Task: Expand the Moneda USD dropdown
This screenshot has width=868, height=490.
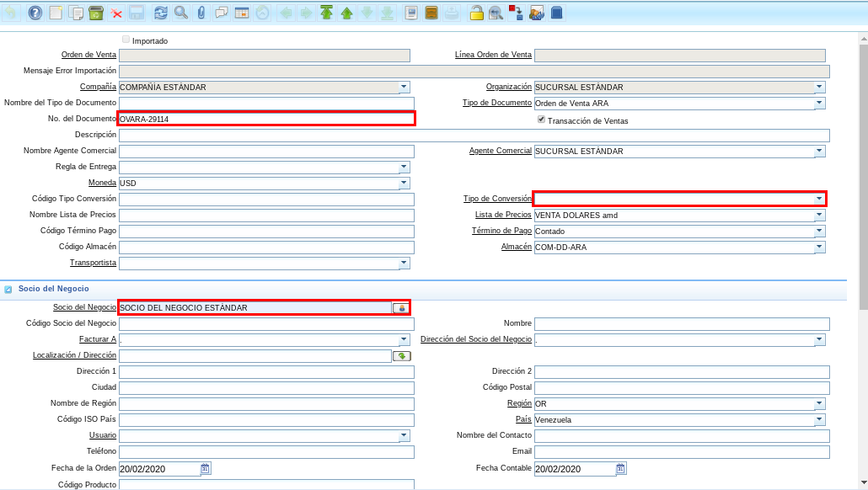Action: click(404, 183)
